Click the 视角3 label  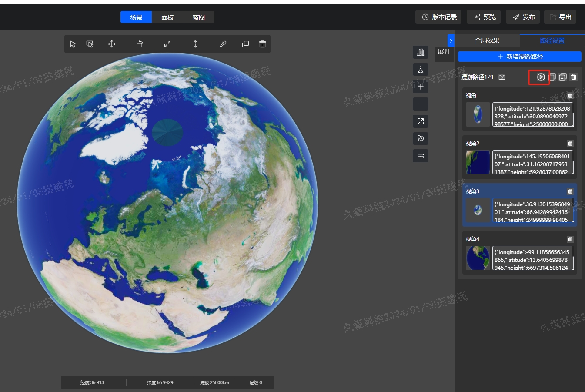point(472,191)
